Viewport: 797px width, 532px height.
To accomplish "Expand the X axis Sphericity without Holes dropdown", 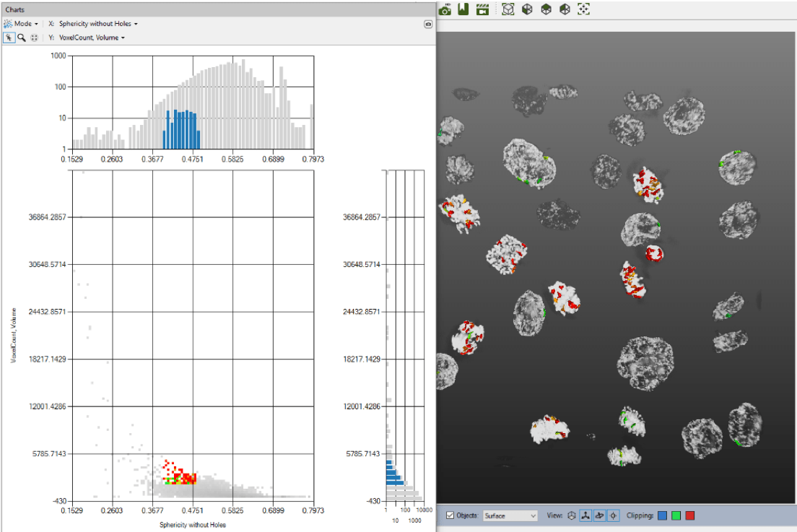I will (x=97, y=24).
